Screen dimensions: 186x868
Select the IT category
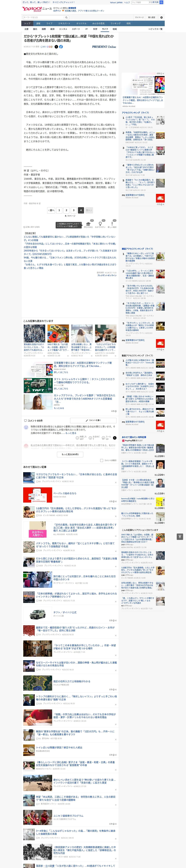click(86, 29)
